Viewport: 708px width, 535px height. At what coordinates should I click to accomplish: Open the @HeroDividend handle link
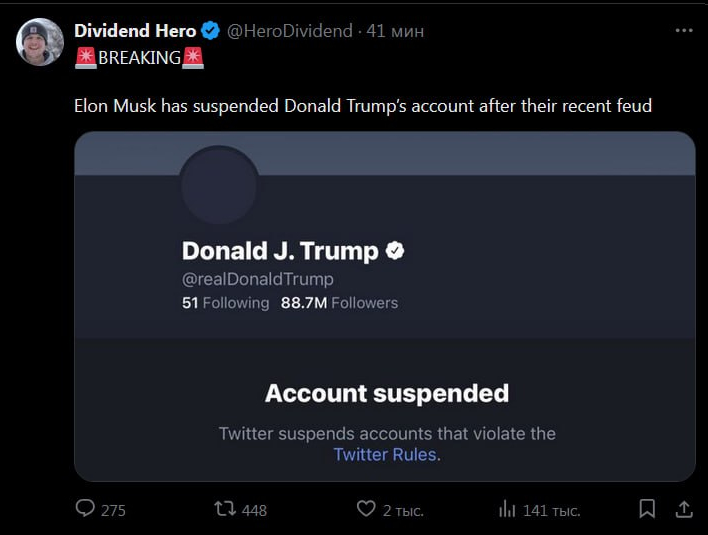[289, 31]
